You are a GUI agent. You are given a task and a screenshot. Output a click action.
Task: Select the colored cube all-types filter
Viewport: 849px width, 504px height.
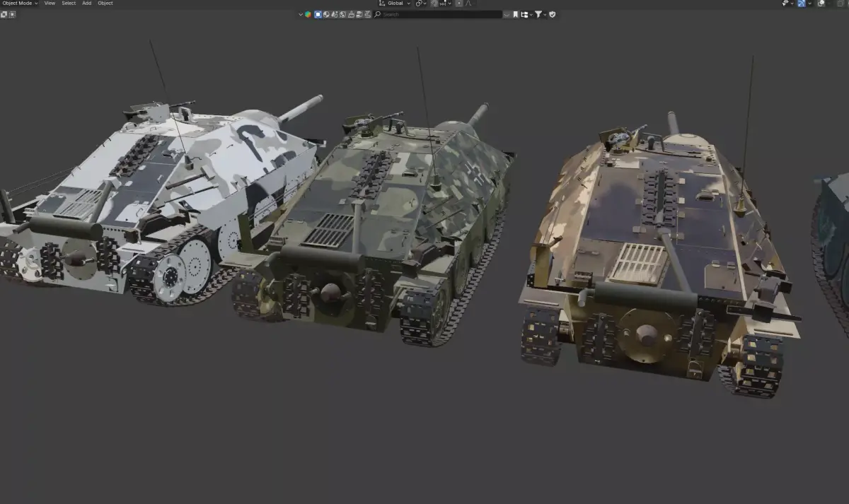pos(308,14)
